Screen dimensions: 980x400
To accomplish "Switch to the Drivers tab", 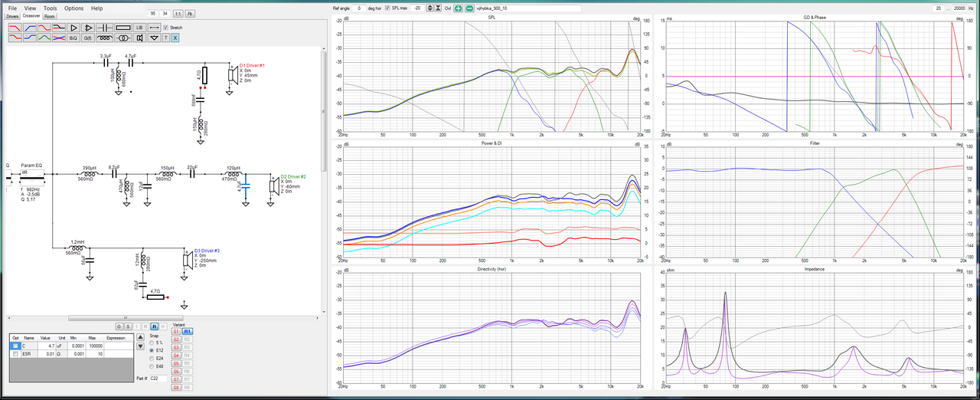I will pos(12,16).
